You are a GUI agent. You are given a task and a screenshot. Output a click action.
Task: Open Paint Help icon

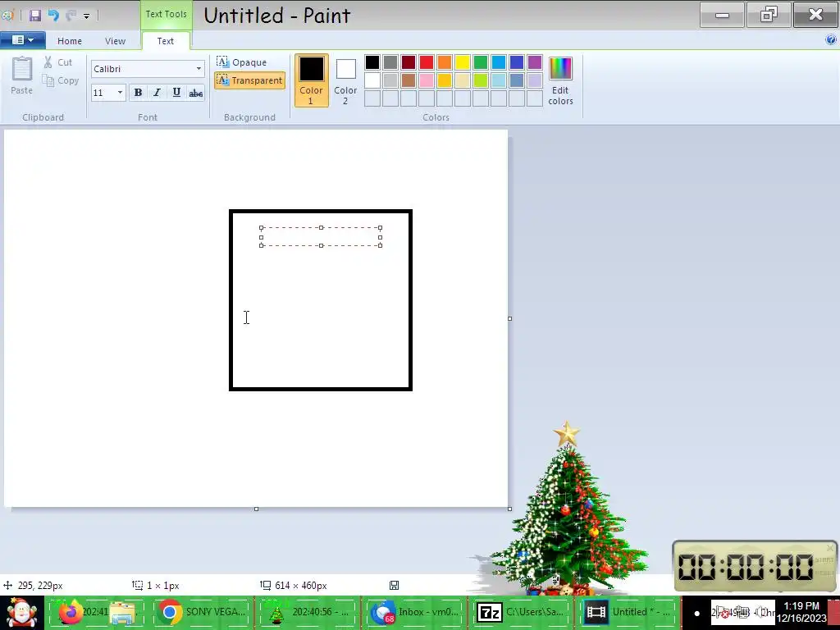click(x=831, y=39)
